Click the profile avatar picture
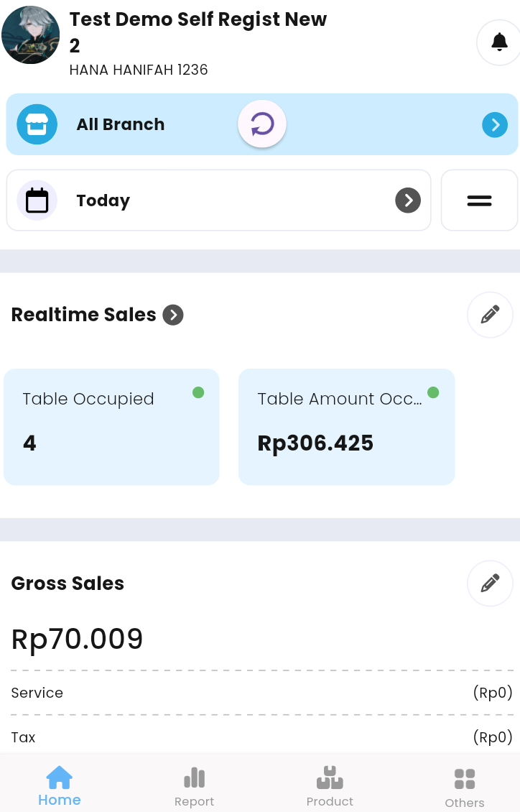This screenshot has width=520, height=812. pos(31,35)
